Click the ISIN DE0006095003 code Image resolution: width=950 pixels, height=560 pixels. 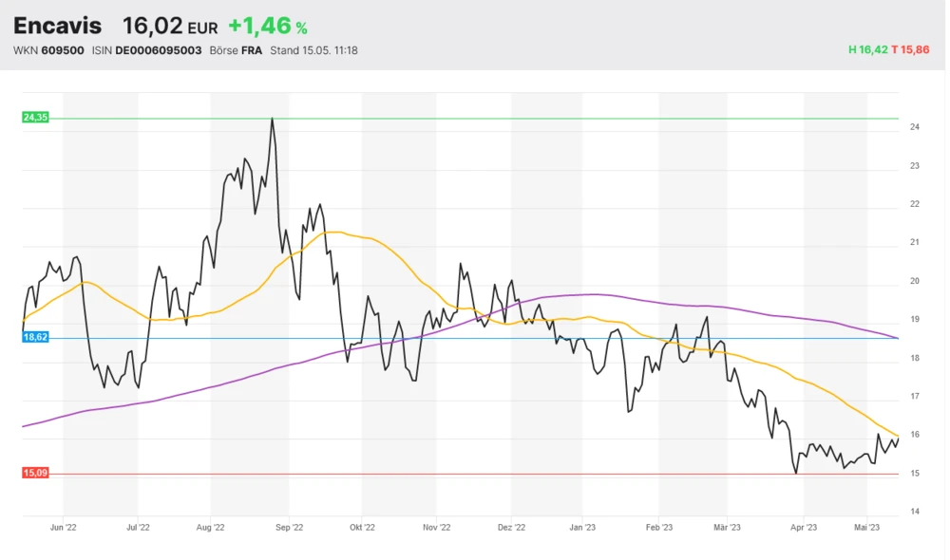click(146, 50)
